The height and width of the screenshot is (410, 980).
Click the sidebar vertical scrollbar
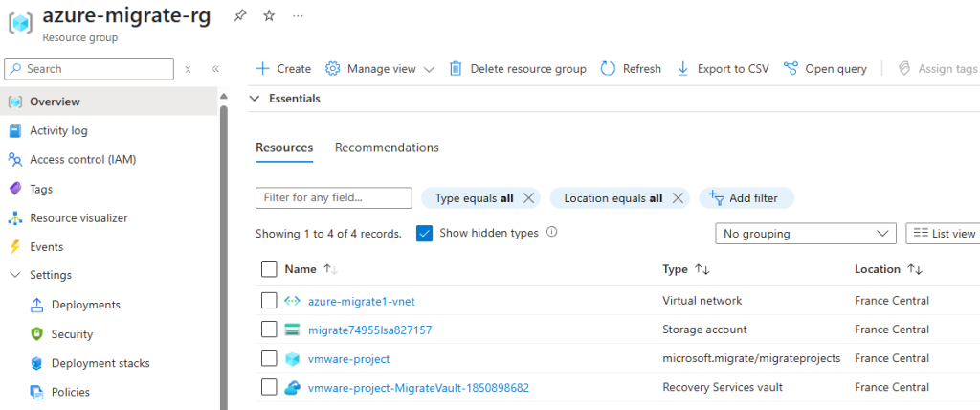[224, 257]
